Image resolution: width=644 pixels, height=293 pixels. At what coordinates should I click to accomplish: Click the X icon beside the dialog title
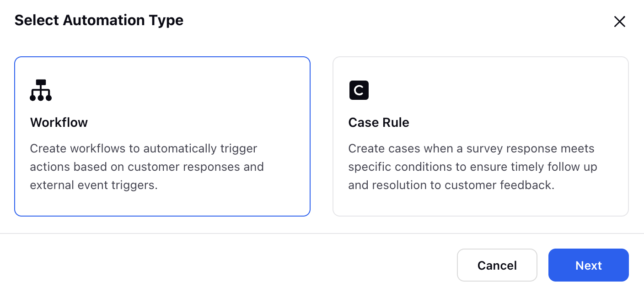pyautogui.click(x=619, y=22)
